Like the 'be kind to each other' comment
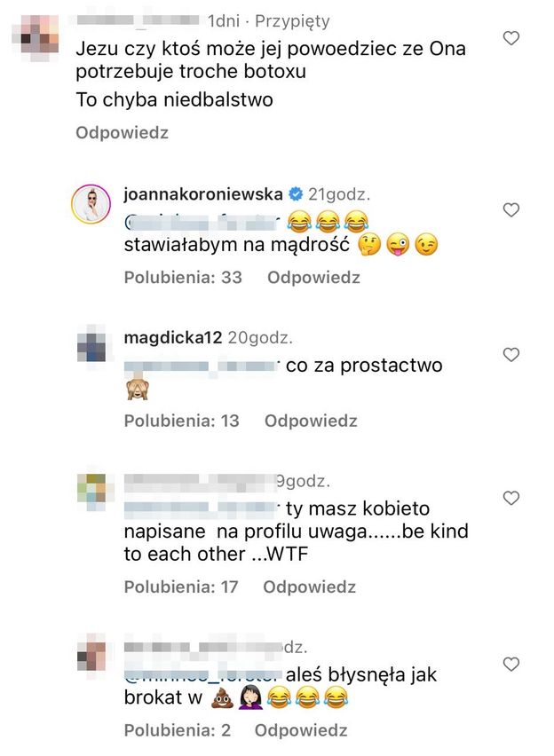The width and height of the screenshot is (554, 756). pyautogui.click(x=511, y=499)
